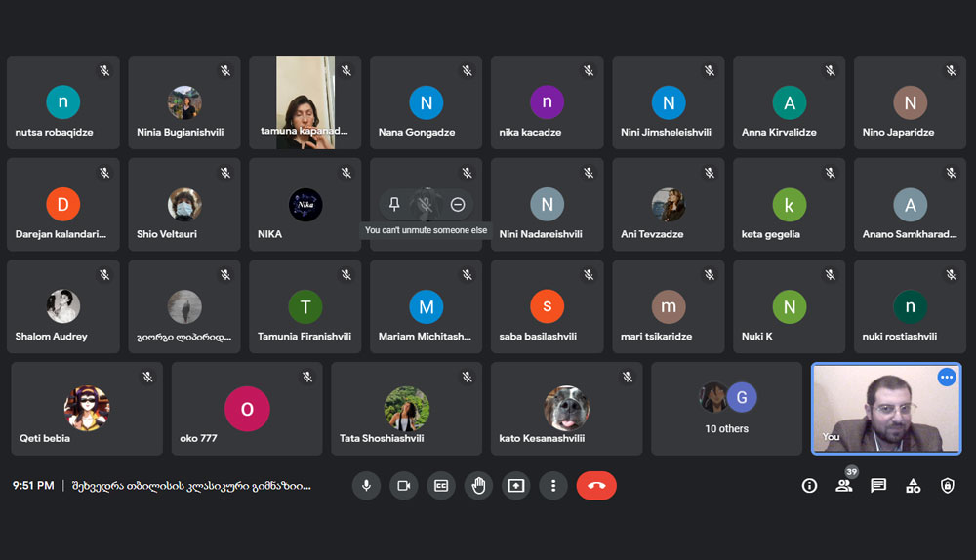Start presenting your screen
This screenshot has height=560, width=976.
pyautogui.click(x=515, y=485)
